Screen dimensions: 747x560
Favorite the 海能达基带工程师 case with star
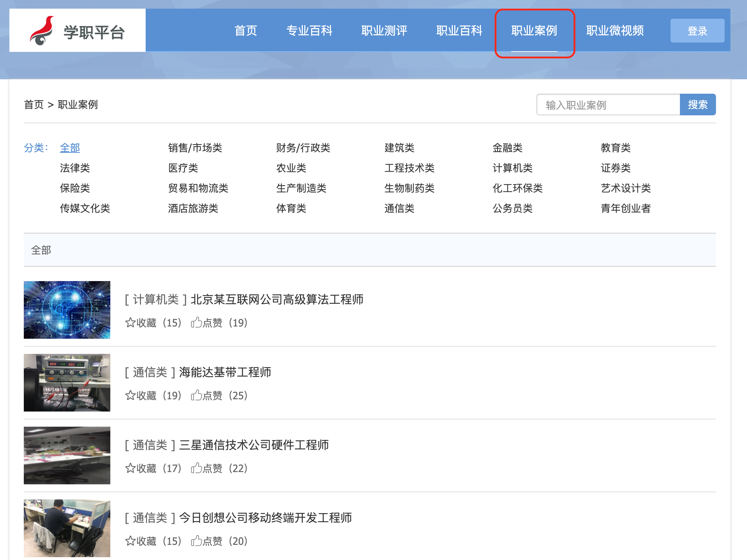130,395
